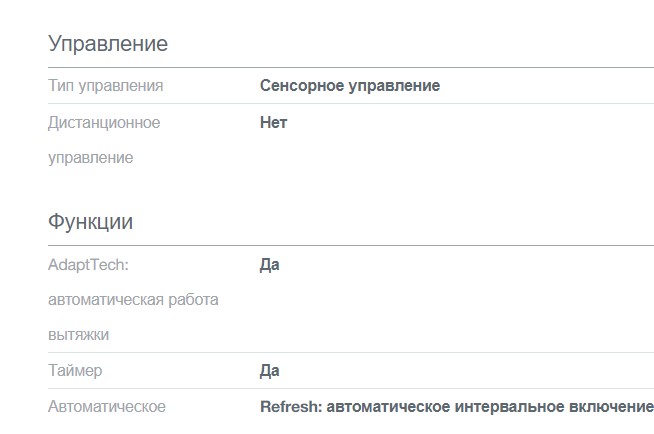The image size is (654, 434).
Task: Select the Тип управления row label
Action: tap(105, 86)
